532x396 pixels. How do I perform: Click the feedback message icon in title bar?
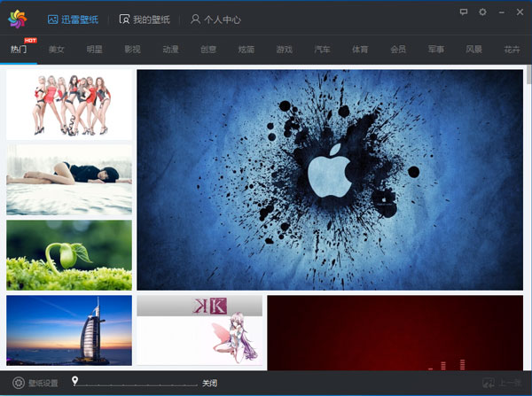pyautogui.click(x=464, y=12)
